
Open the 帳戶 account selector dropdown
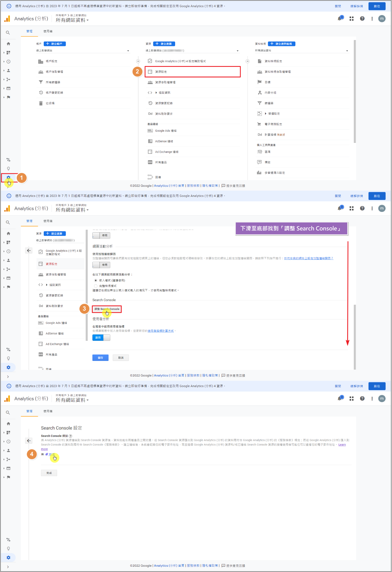click(x=83, y=51)
